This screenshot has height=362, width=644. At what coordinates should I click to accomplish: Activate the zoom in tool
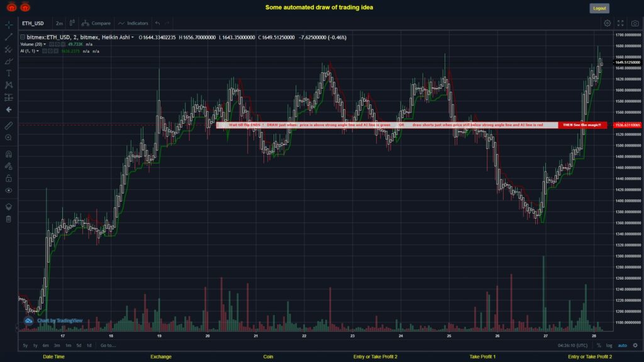(9, 138)
